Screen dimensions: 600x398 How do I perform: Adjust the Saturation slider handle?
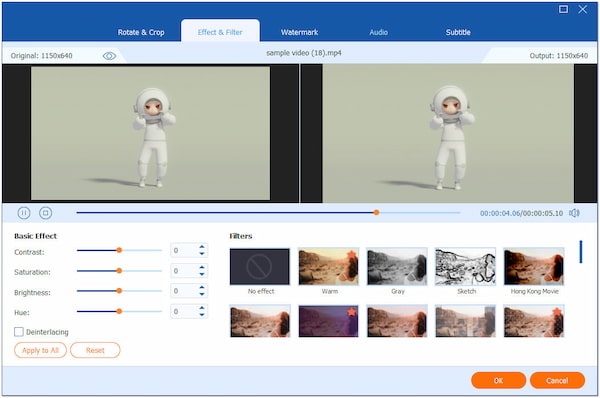[x=119, y=271]
